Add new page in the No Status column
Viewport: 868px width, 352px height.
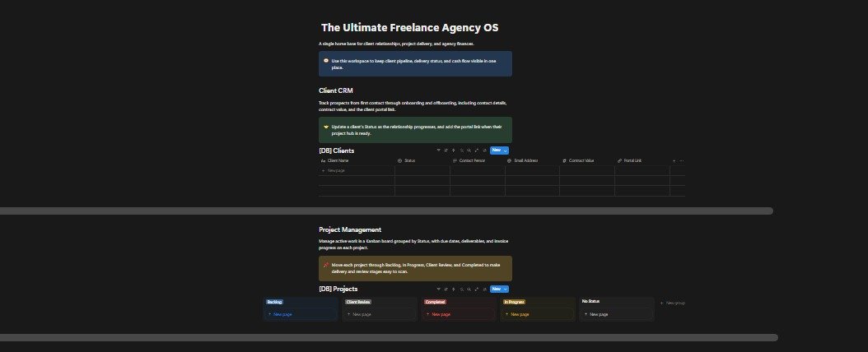tap(617, 314)
